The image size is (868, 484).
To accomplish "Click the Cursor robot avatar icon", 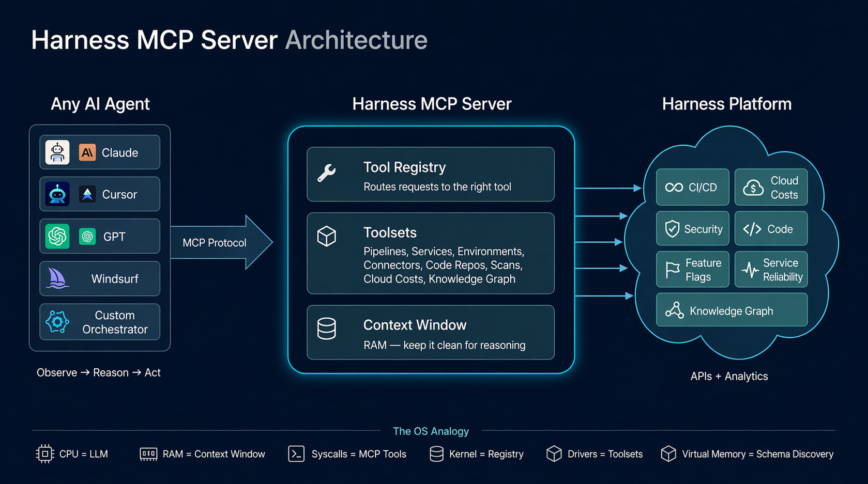I will coord(57,194).
